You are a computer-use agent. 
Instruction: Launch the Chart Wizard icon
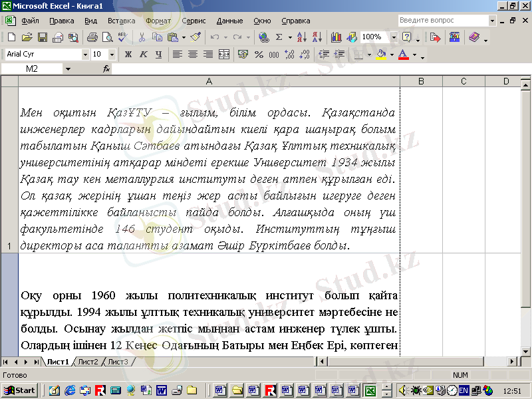(335, 37)
